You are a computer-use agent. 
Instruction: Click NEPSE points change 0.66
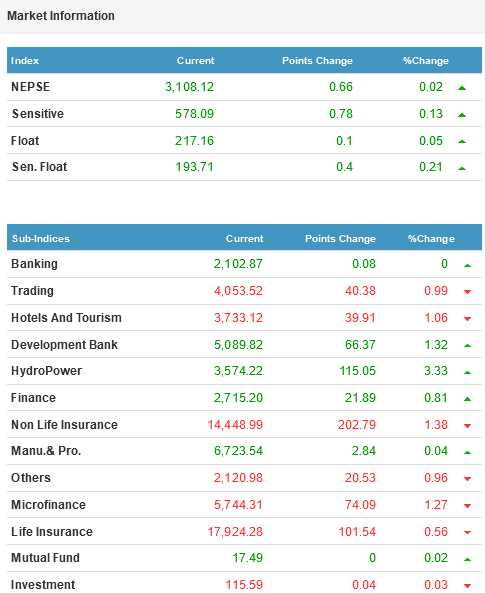pyautogui.click(x=341, y=87)
